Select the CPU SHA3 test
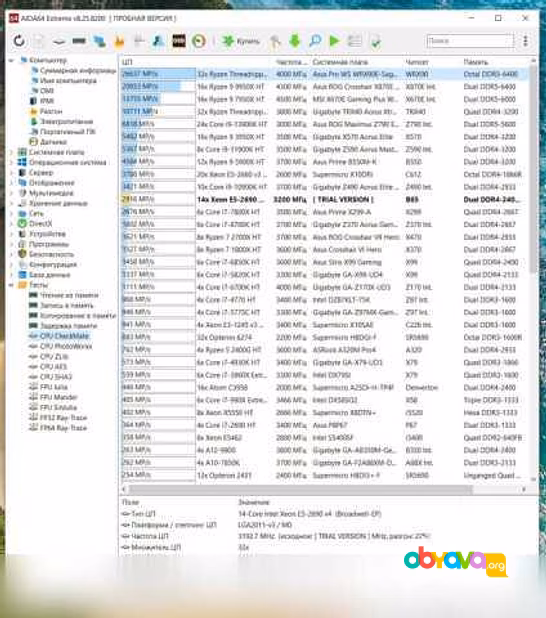This screenshot has width=546, height=618. pos(56,377)
